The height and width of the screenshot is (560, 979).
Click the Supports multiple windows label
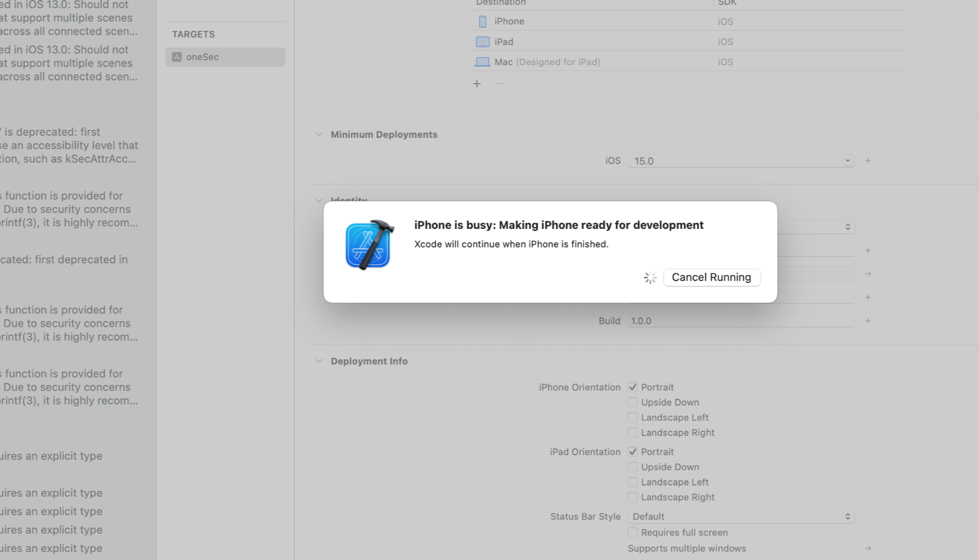[x=687, y=548]
